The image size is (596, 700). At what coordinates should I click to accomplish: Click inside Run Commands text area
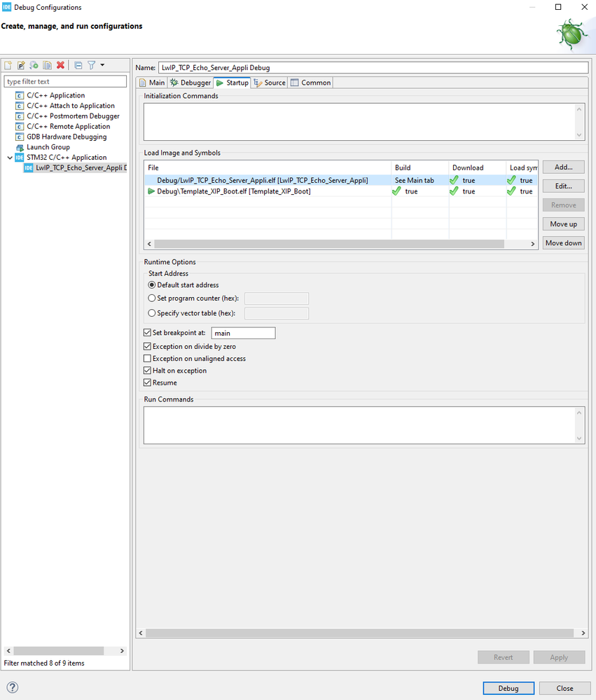pos(359,425)
